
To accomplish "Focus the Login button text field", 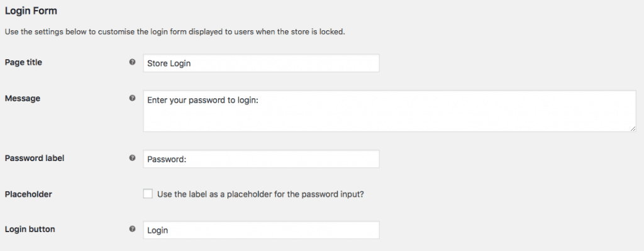I will click(261, 230).
